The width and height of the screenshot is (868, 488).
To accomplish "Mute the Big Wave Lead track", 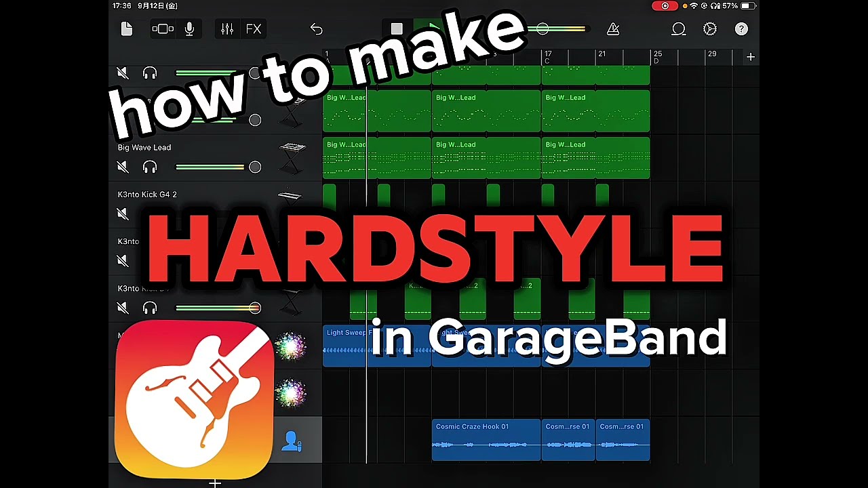I will pos(123,167).
